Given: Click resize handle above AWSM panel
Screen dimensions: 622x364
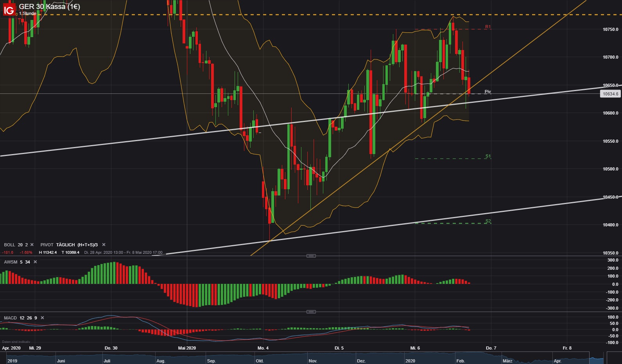Looking at the screenshot, I should (x=311, y=256).
